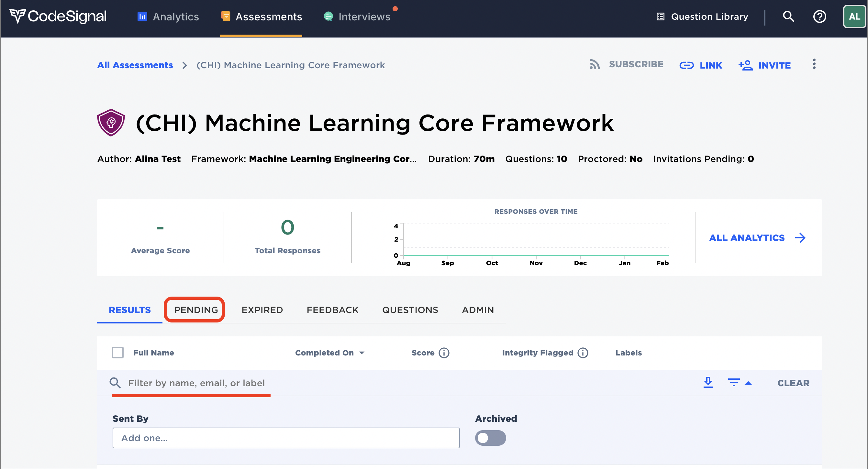The height and width of the screenshot is (469, 868).
Task: Click the add-person invite icon
Action: point(745,65)
